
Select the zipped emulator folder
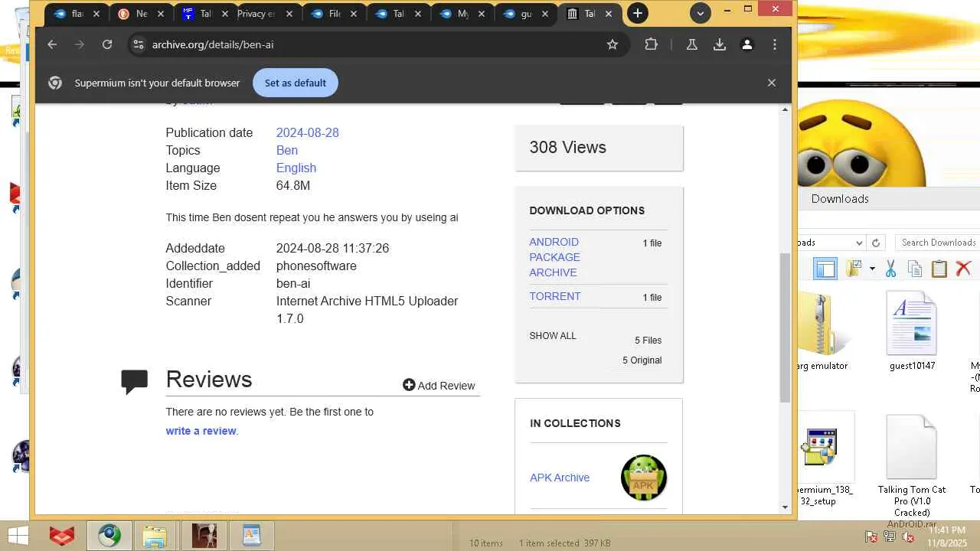coord(822,331)
